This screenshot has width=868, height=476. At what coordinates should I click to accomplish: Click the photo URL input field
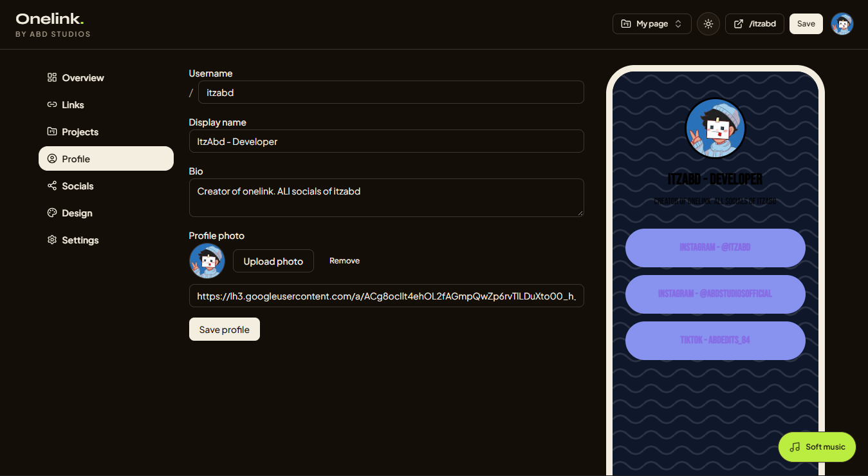click(x=387, y=296)
